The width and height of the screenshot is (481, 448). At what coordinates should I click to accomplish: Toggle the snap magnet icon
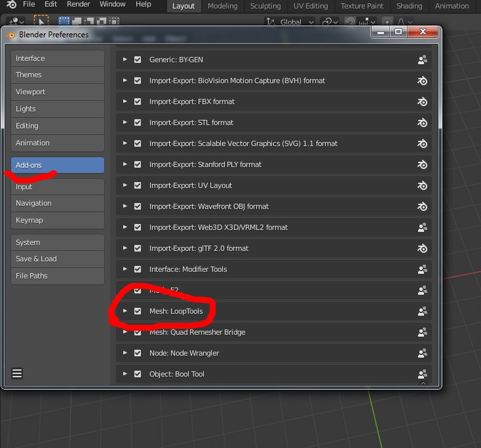coord(350,22)
